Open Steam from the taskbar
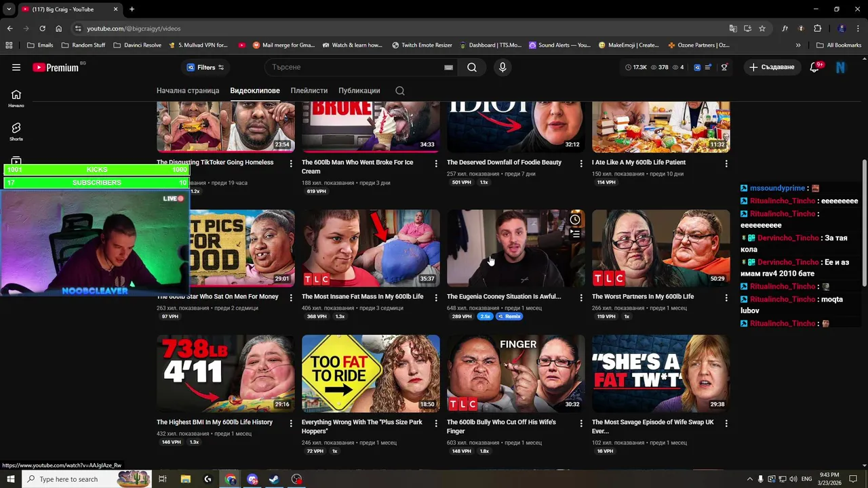 [274, 479]
